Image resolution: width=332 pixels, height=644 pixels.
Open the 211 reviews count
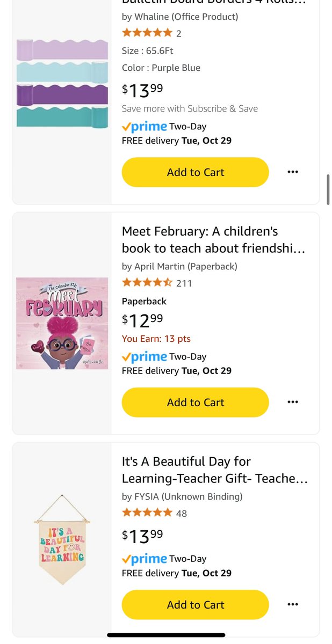coord(184,283)
